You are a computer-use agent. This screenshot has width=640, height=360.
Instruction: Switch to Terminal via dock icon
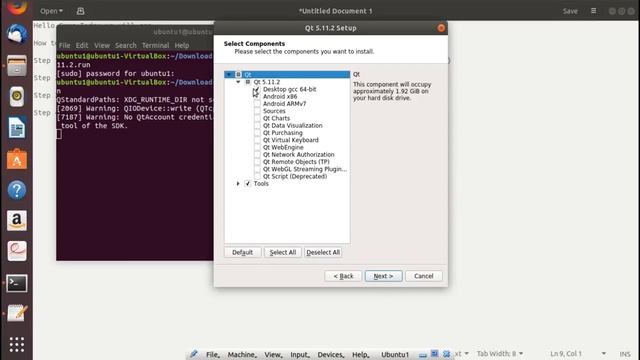pos(17,283)
